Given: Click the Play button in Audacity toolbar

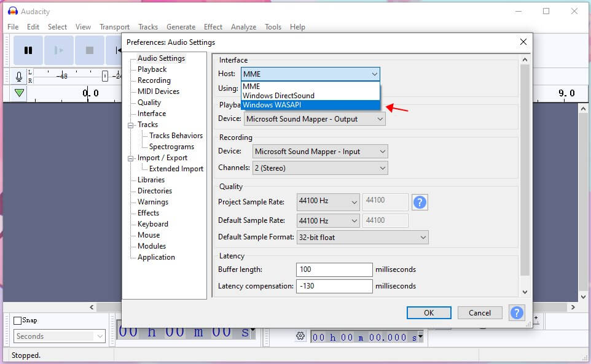Looking at the screenshot, I should 59,50.
